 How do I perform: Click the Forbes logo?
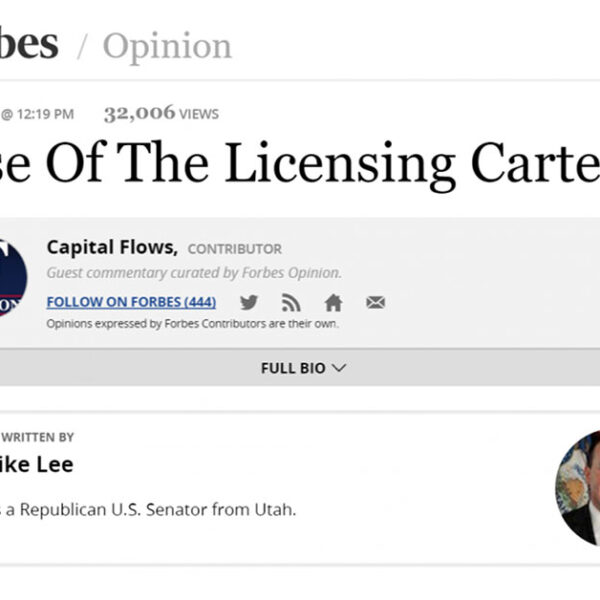tap(28, 44)
